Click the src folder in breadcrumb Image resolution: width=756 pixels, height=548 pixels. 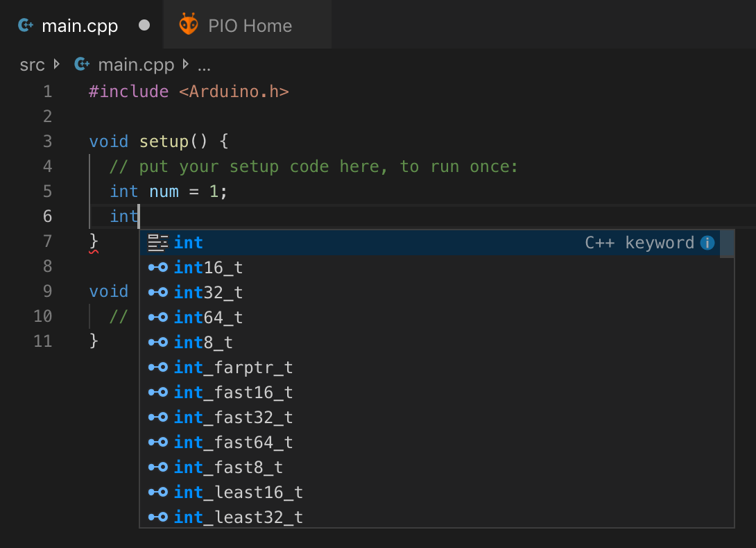32,65
